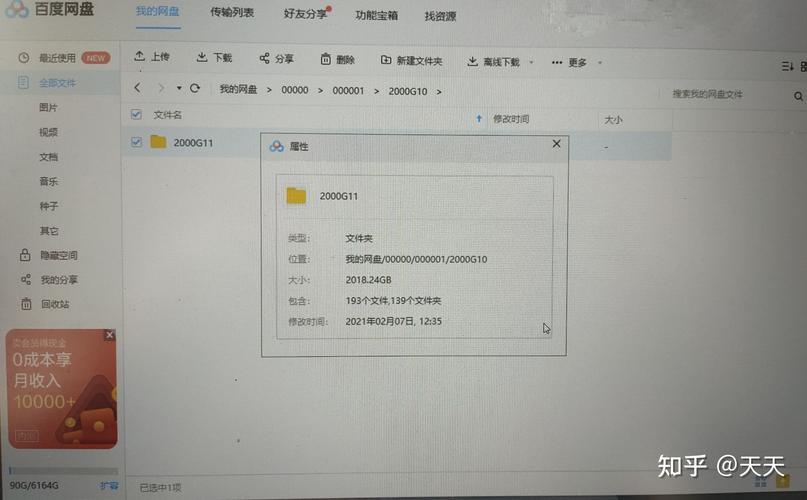Image resolution: width=807 pixels, height=500 pixels.
Task: Open the 种子 category
Action: tap(48, 206)
